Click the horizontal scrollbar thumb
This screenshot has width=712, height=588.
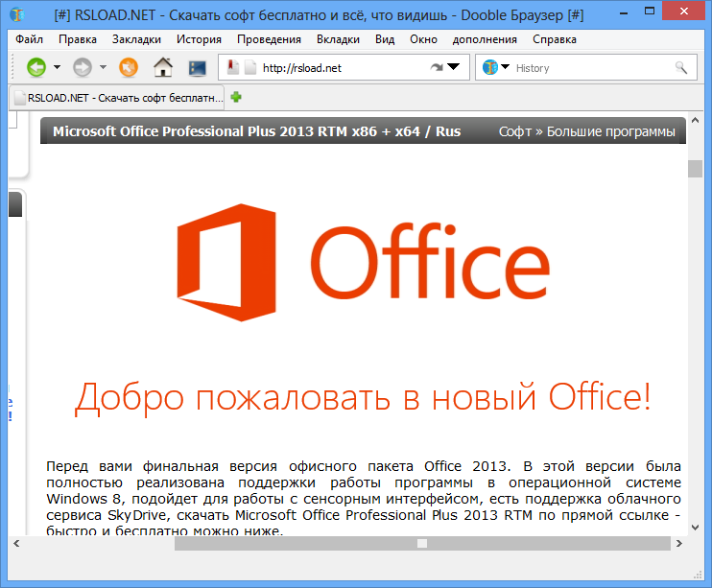(422, 543)
